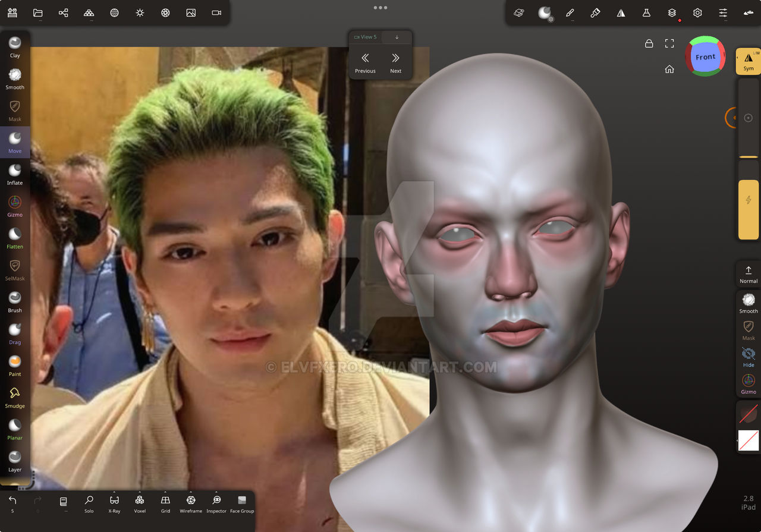This screenshot has width=761, height=532.
Task: Select the Gizmo tool in left toolbar
Action: tap(15, 206)
